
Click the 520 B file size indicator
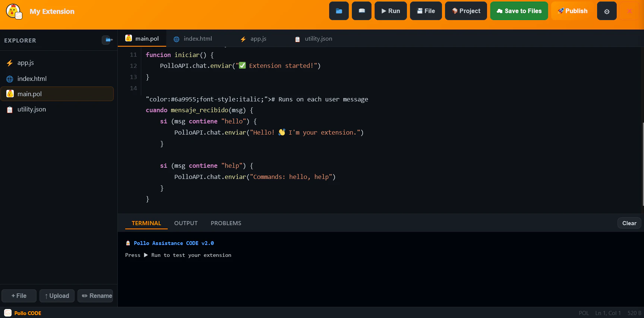634,313
